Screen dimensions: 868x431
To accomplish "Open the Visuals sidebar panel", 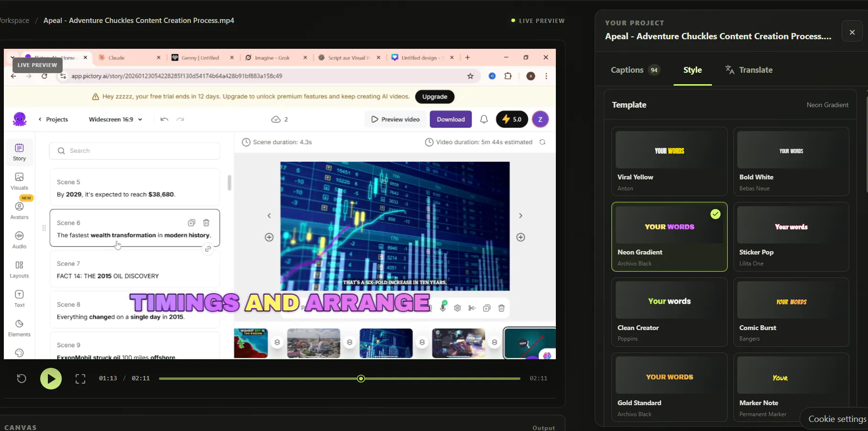I will click(20, 181).
